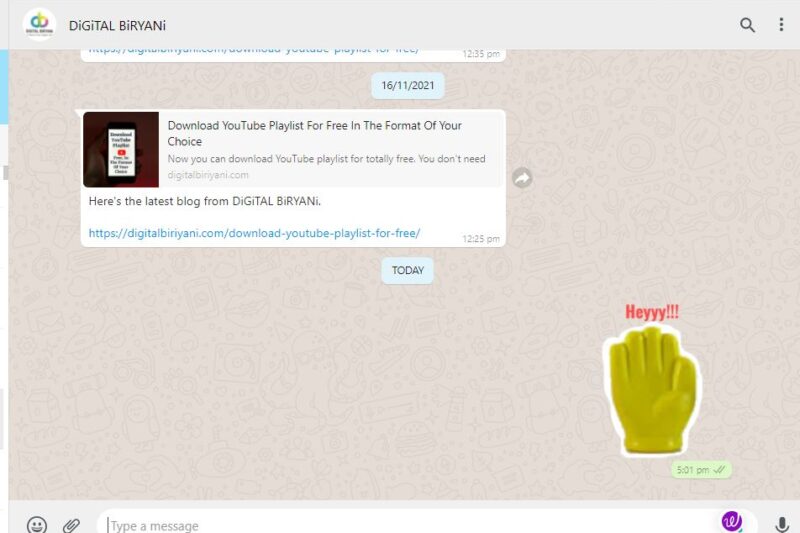Search within the chat using magnifier icon

coord(747,25)
